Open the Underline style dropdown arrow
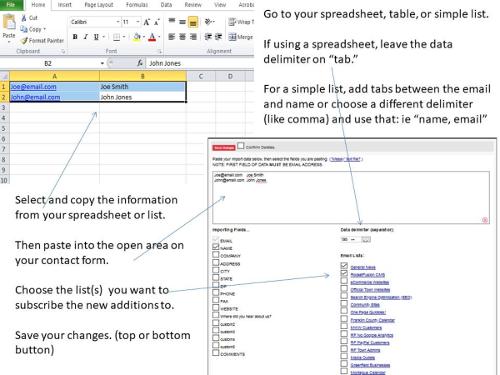The height and width of the screenshot is (375, 500). point(104,37)
